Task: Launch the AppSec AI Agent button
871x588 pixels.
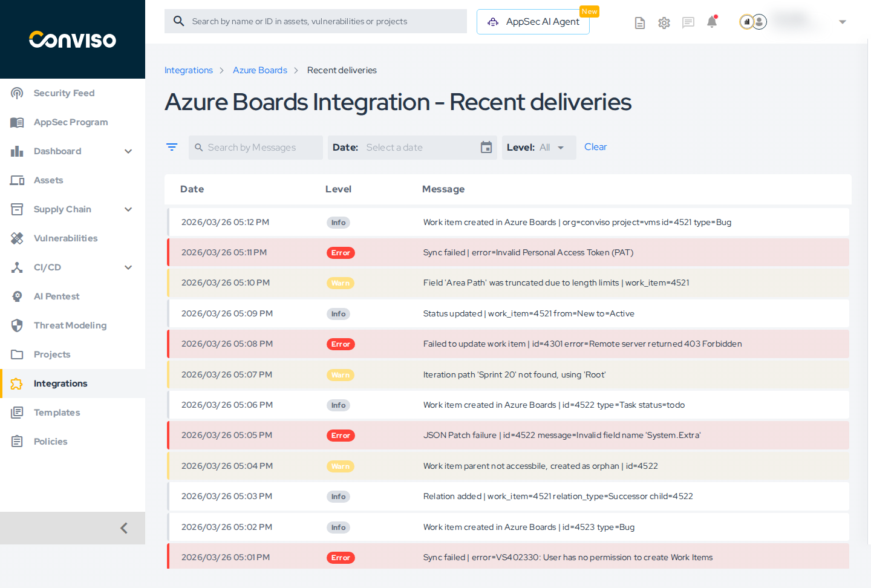Action: (x=533, y=22)
